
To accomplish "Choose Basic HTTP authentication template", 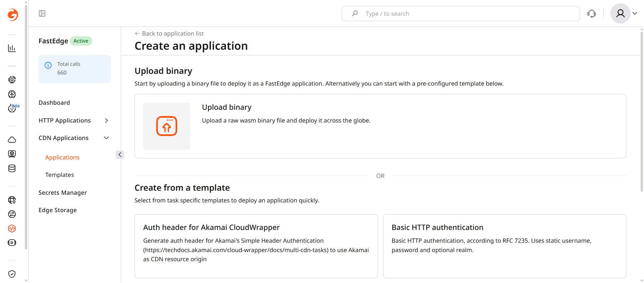I will click(x=504, y=246).
